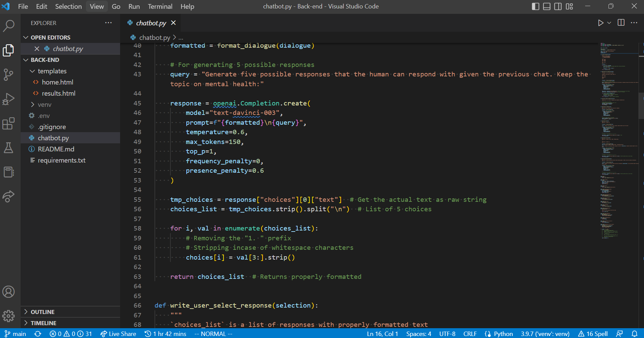Open the Go menu
Image resolution: width=644 pixels, height=338 pixels.
pos(116,6)
